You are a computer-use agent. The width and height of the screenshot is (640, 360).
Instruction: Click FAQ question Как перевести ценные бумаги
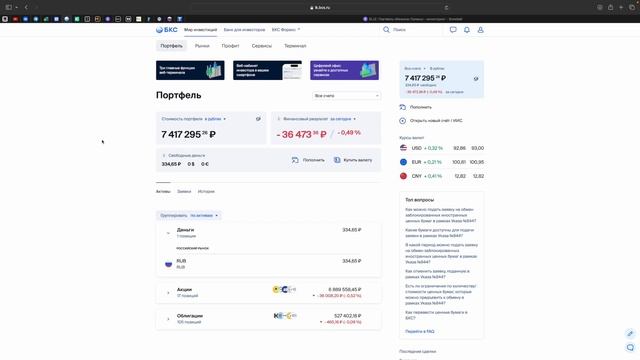[436, 315]
